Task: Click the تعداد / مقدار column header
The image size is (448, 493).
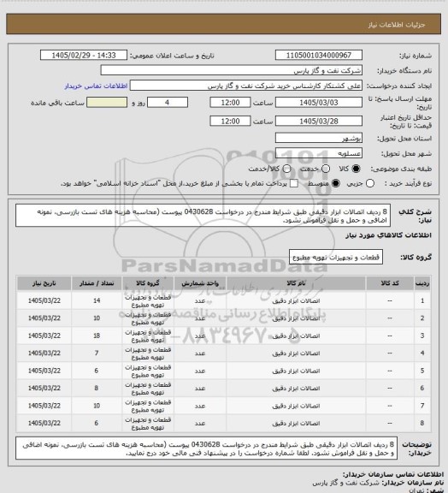Action: pyautogui.click(x=97, y=283)
